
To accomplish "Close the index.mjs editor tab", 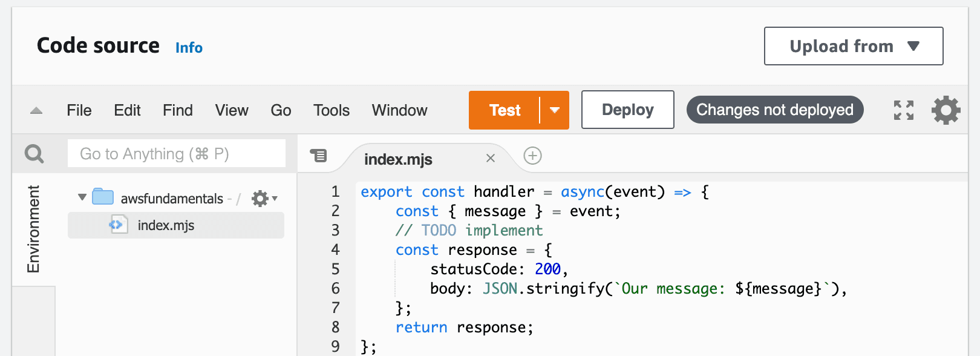I will point(491,158).
